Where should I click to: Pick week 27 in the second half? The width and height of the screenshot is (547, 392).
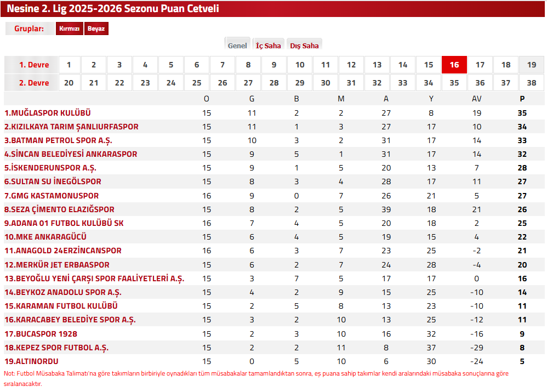pyautogui.click(x=248, y=83)
